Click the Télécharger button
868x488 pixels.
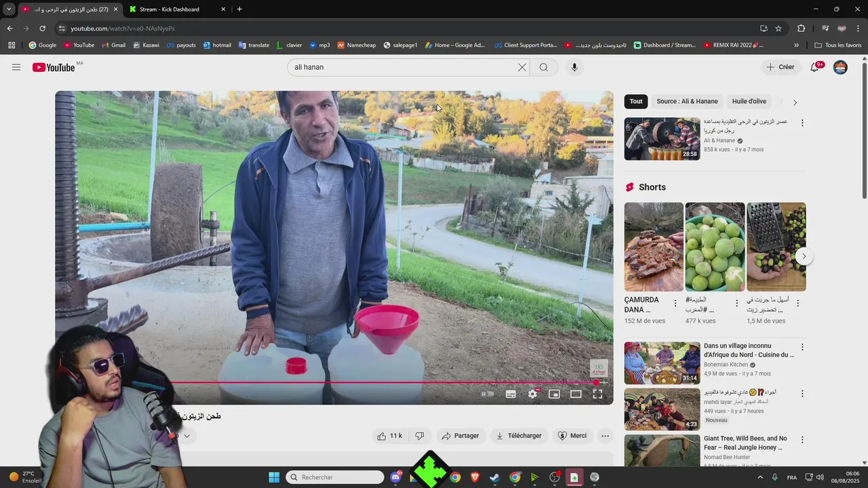point(519,436)
